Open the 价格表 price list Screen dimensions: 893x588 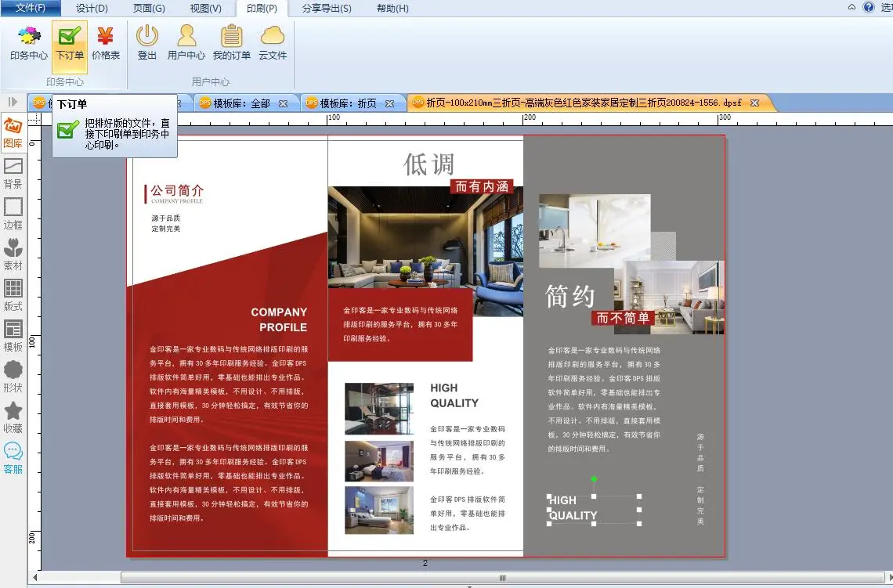(106, 43)
